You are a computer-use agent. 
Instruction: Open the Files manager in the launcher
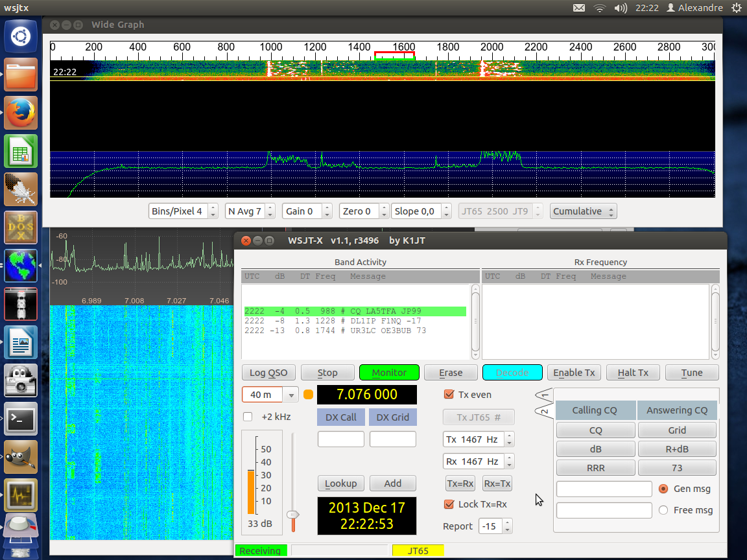pos(21,75)
